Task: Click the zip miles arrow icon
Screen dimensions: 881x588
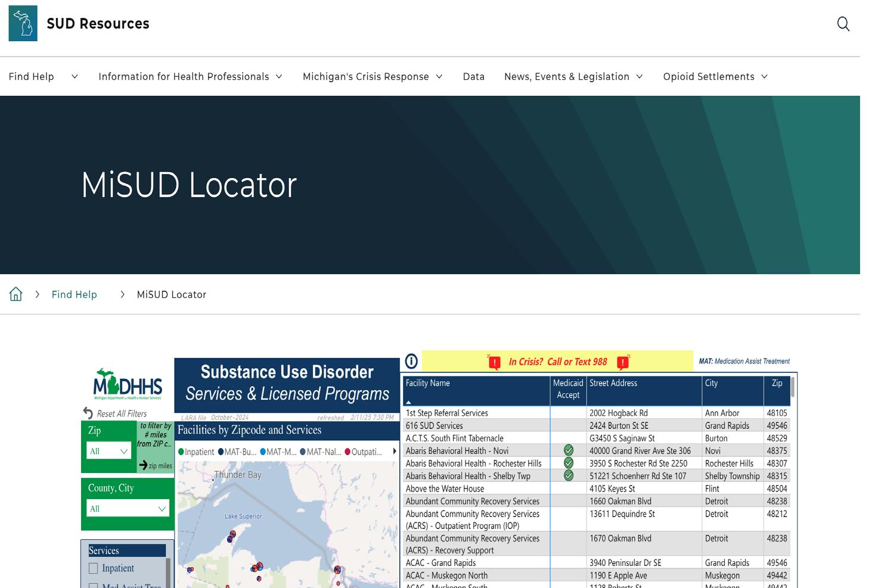Action: tap(143, 465)
